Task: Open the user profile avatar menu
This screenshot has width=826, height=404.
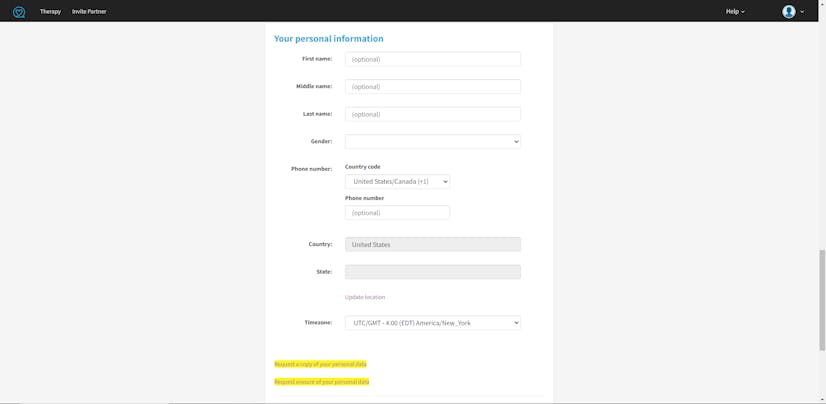Action: (788, 12)
